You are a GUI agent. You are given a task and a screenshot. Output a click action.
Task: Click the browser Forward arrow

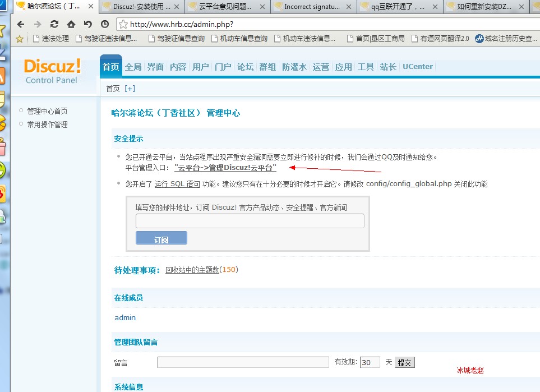(x=38, y=24)
